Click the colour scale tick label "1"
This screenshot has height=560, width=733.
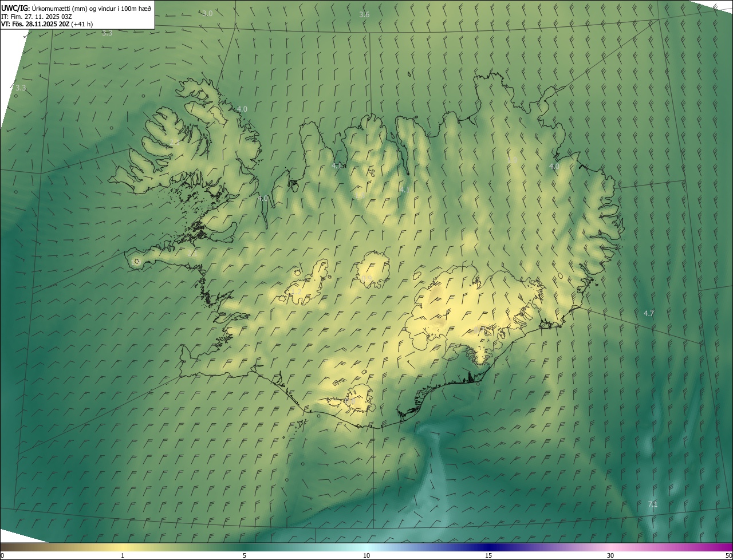coord(123,555)
